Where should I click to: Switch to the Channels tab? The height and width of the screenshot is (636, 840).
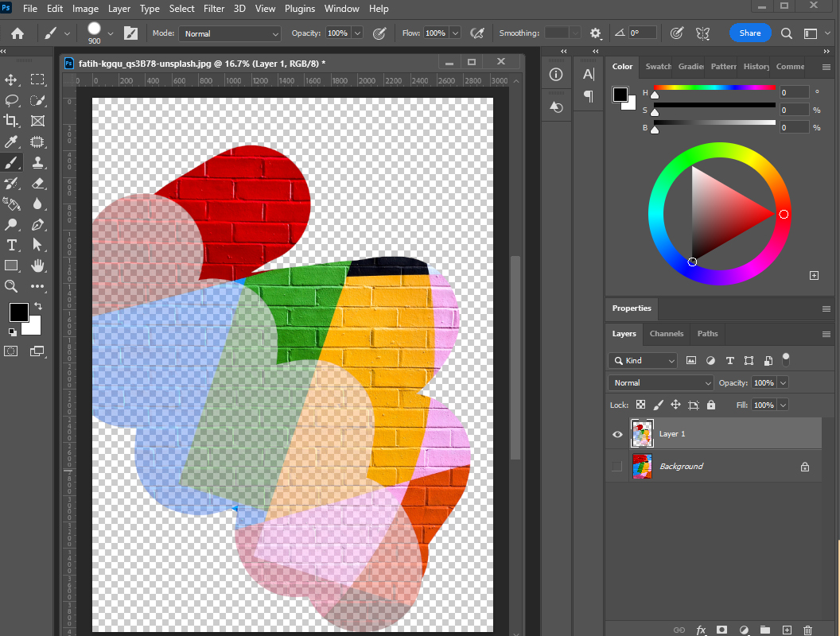pos(667,334)
